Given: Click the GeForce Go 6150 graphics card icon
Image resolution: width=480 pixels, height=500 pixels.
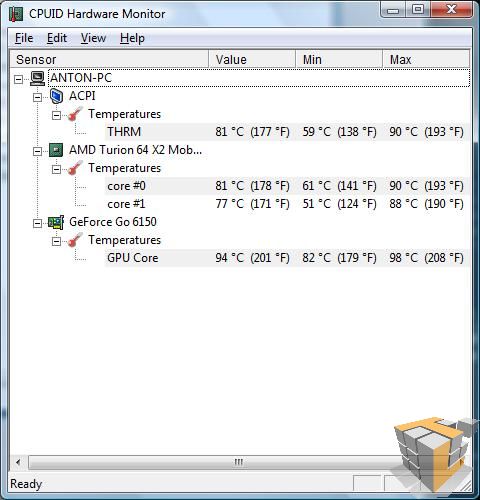Looking at the screenshot, I should coord(56,222).
